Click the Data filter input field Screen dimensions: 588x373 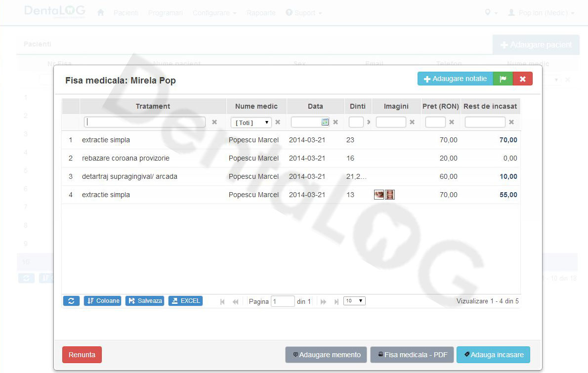310,122
